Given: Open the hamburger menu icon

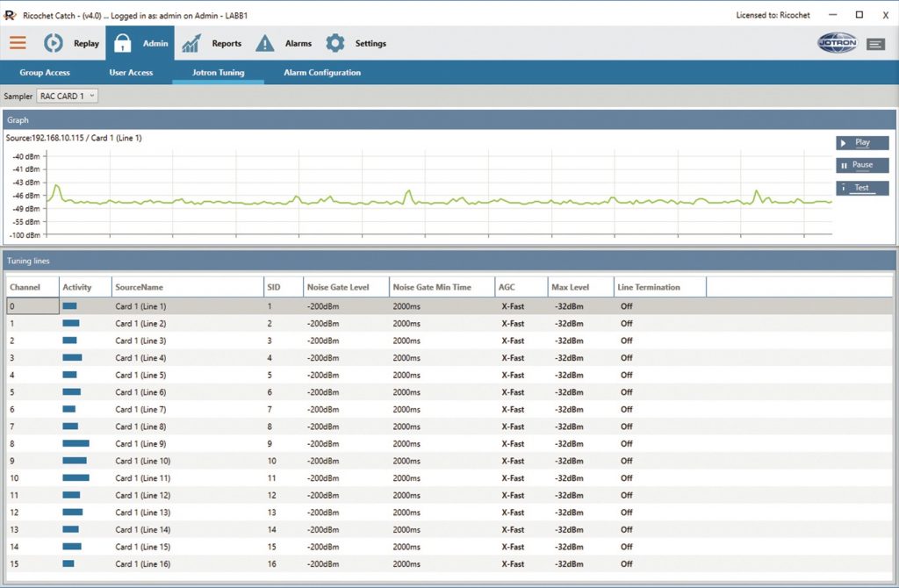Looking at the screenshot, I should (x=18, y=43).
